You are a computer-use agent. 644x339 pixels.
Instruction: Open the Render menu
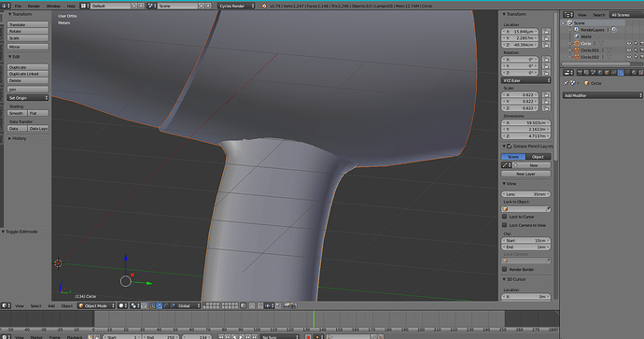point(34,7)
